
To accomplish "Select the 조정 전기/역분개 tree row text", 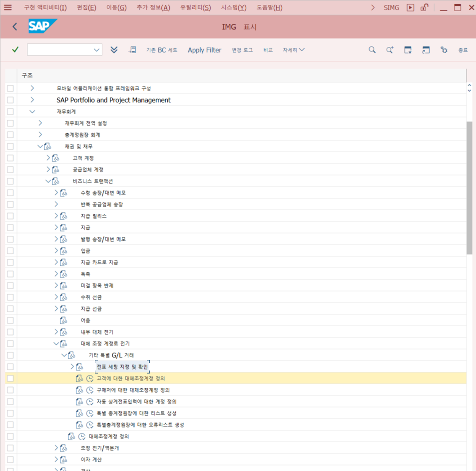I will [x=100, y=448].
